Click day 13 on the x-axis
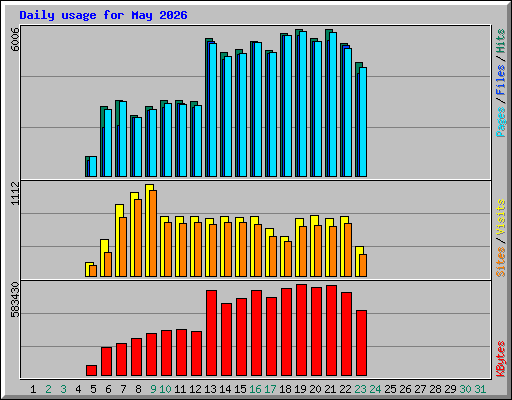 (x=210, y=389)
